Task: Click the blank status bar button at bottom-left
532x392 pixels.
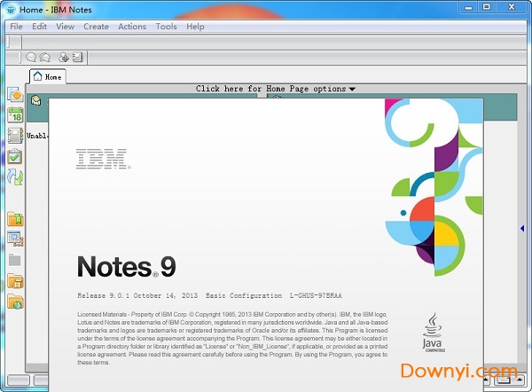Action: [x=19, y=380]
